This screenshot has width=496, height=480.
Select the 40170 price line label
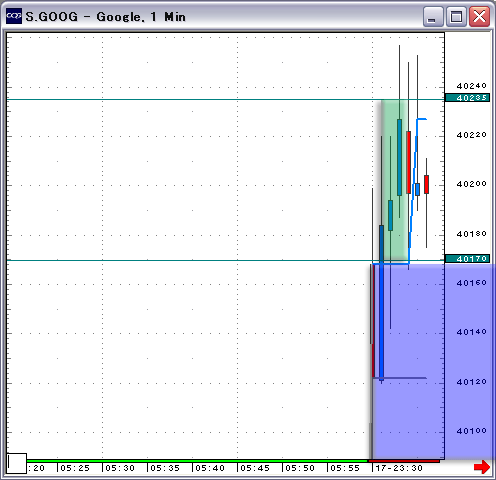pyautogui.click(x=467, y=259)
